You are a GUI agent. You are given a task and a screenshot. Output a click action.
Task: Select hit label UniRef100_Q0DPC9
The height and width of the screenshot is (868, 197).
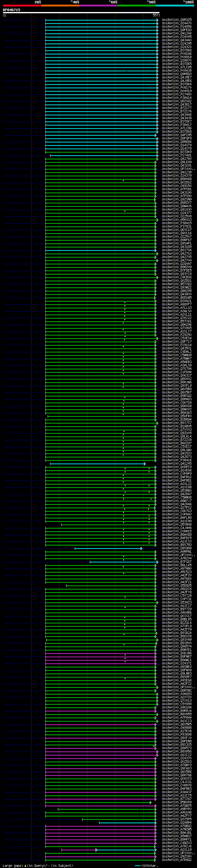[x=177, y=467]
